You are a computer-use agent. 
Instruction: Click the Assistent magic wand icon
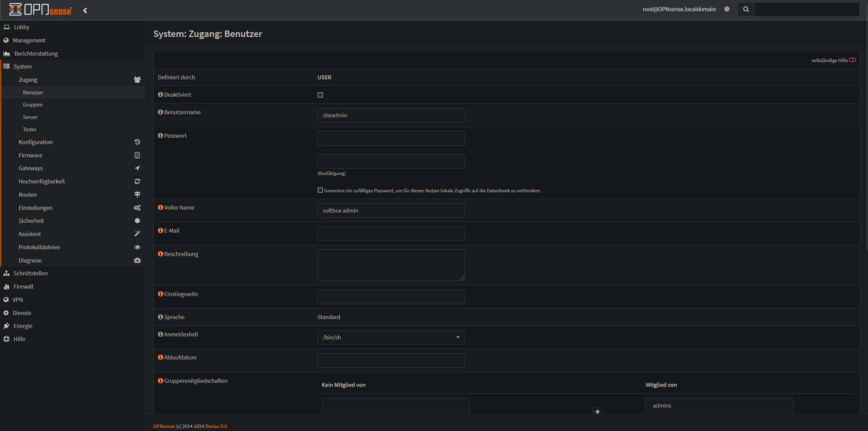[x=137, y=234]
